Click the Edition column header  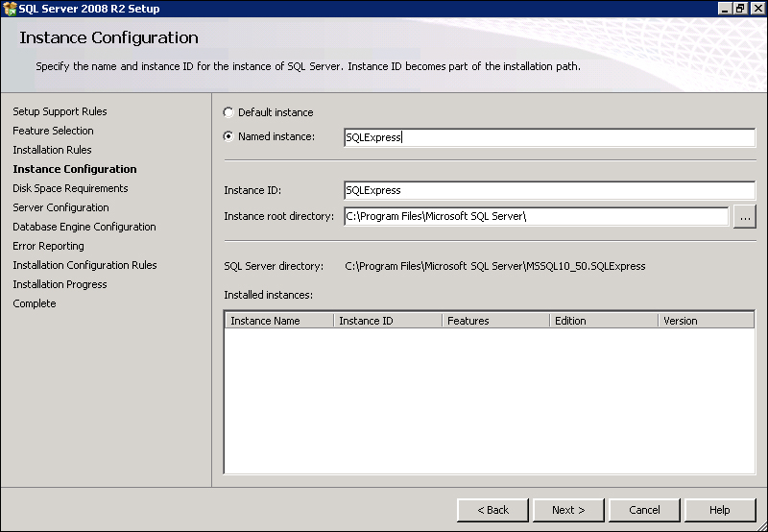tap(604, 321)
